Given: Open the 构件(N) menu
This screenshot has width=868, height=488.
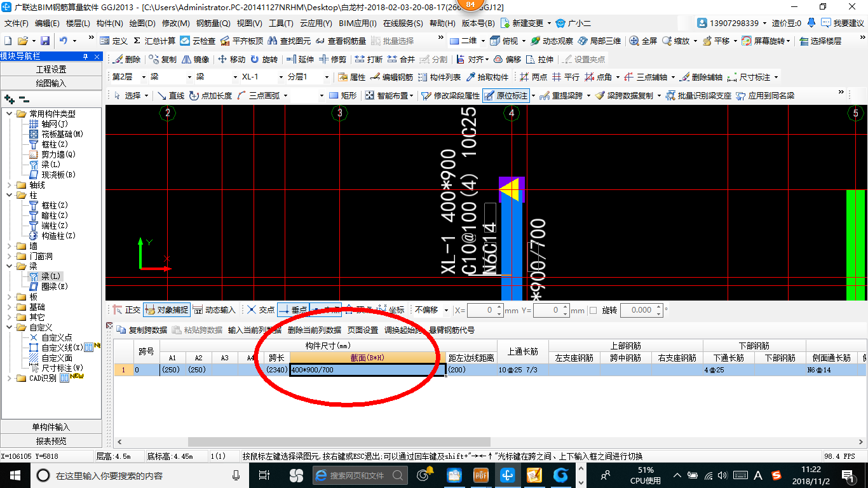Looking at the screenshot, I should pyautogui.click(x=109, y=23).
